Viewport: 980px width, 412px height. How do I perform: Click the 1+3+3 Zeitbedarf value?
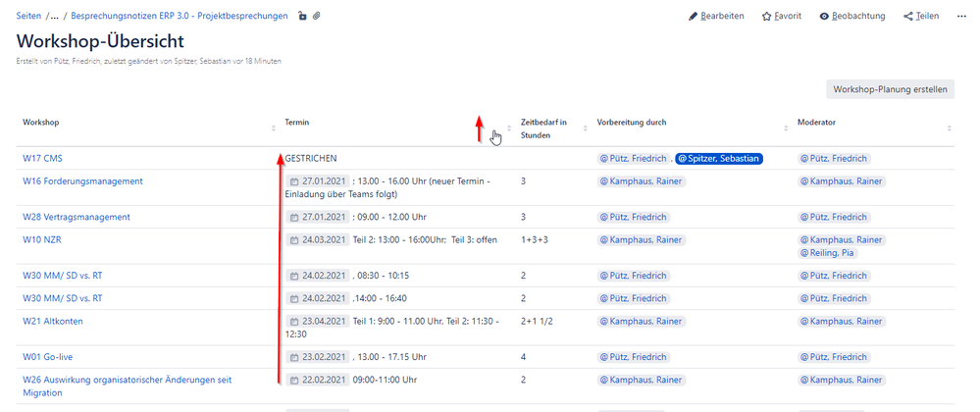[535, 239]
